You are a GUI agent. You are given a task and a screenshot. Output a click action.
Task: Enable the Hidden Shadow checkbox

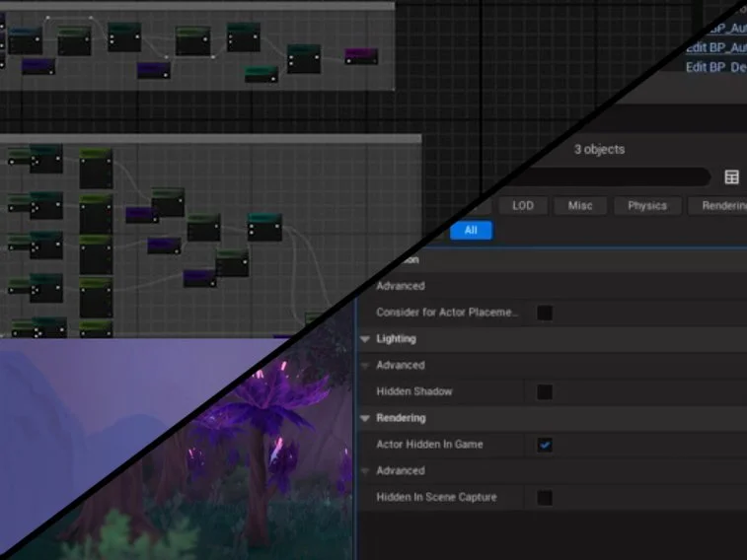coord(545,392)
